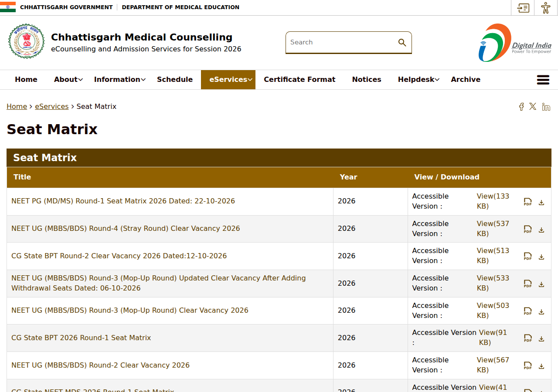View CG State BPT Round-1 matrix (91 KB)

coord(493,338)
